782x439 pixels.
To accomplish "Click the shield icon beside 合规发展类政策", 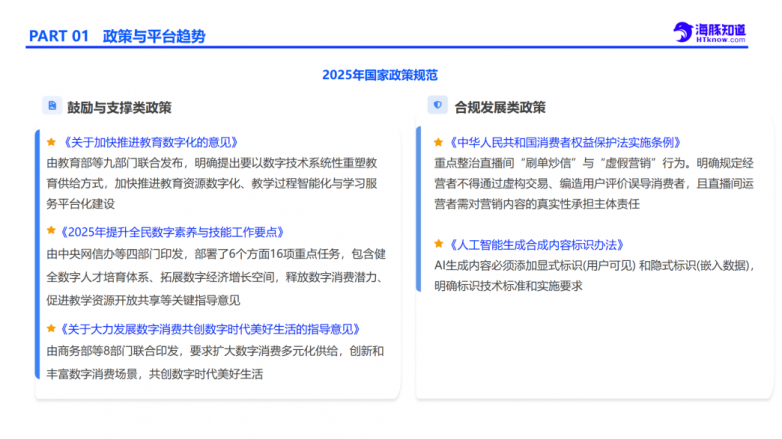I will click(437, 106).
